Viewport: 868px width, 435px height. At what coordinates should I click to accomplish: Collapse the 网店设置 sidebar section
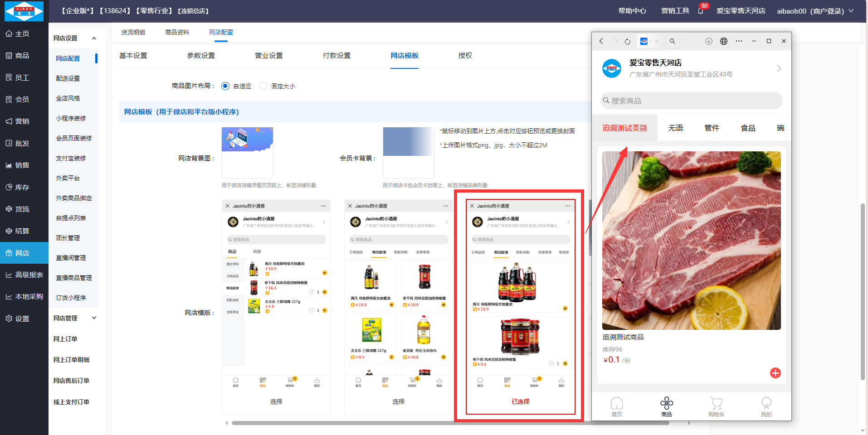coord(94,38)
